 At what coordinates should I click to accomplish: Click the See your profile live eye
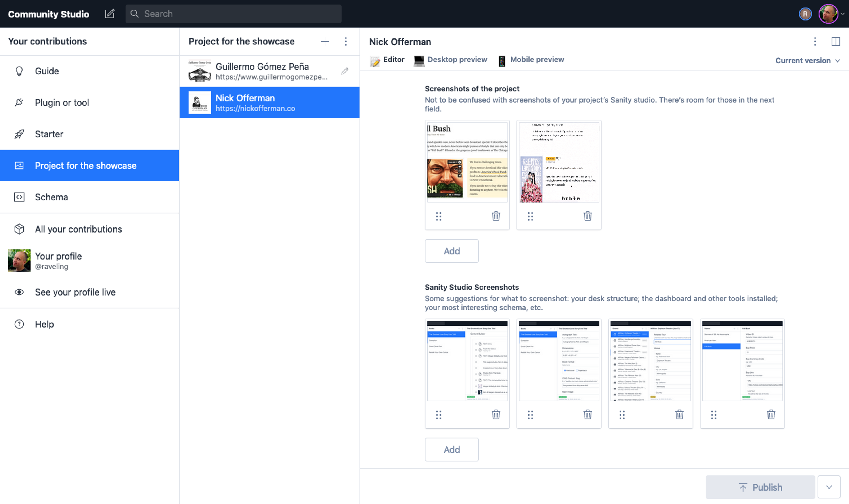click(x=19, y=292)
